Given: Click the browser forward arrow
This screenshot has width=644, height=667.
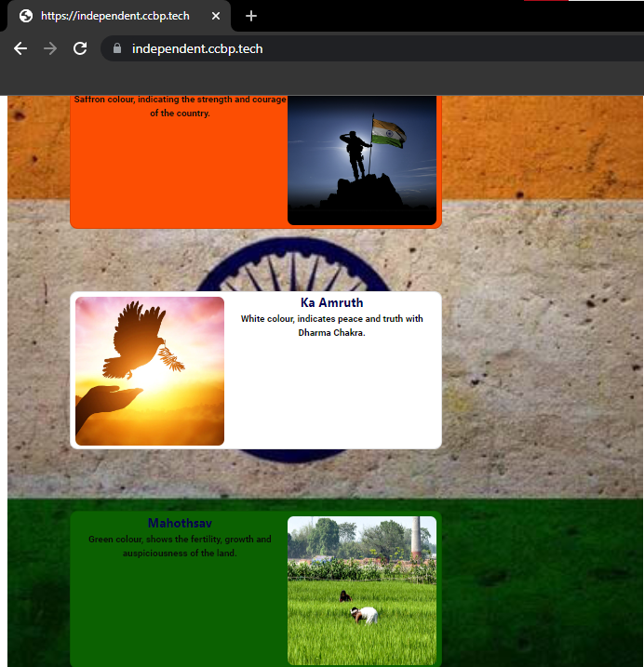Looking at the screenshot, I should tap(50, 48).
